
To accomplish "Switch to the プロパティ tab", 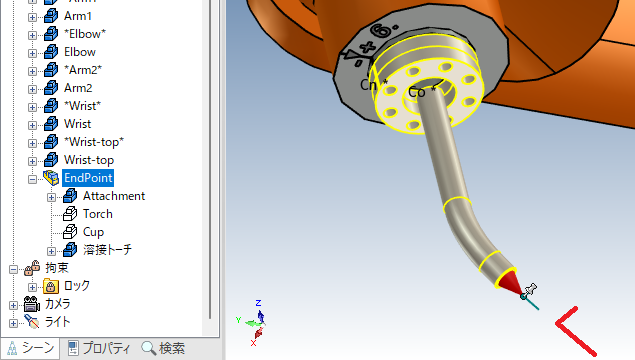I will (x=98, y=348).
